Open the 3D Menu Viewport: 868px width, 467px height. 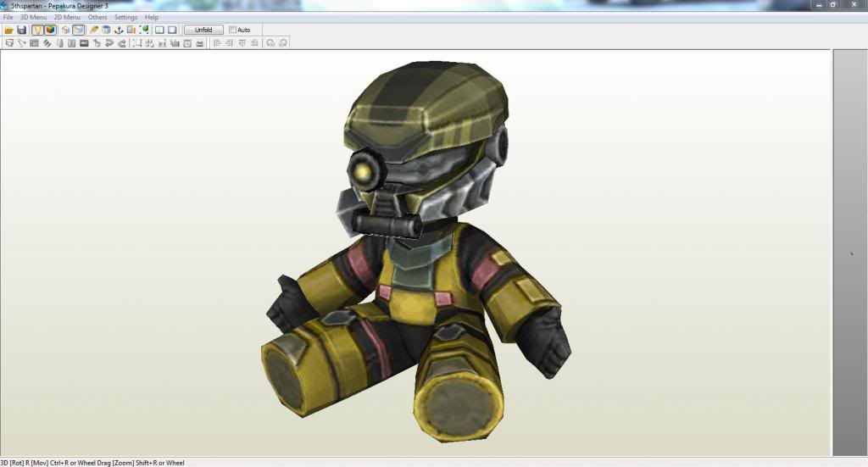[34, 17]
